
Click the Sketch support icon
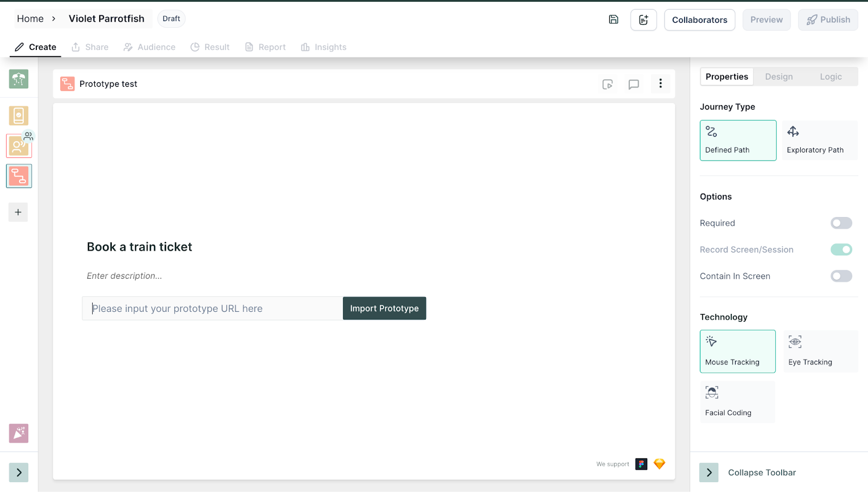pos(659,464)
